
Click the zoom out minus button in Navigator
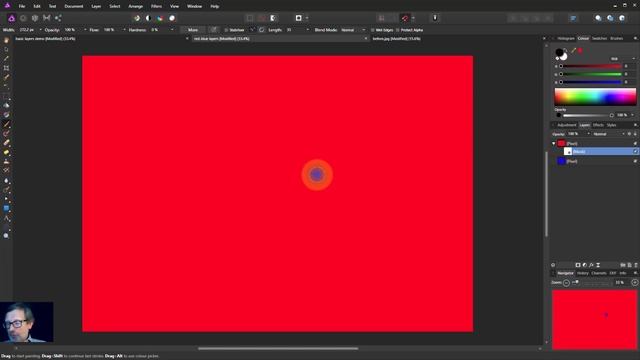click(566, 282)
